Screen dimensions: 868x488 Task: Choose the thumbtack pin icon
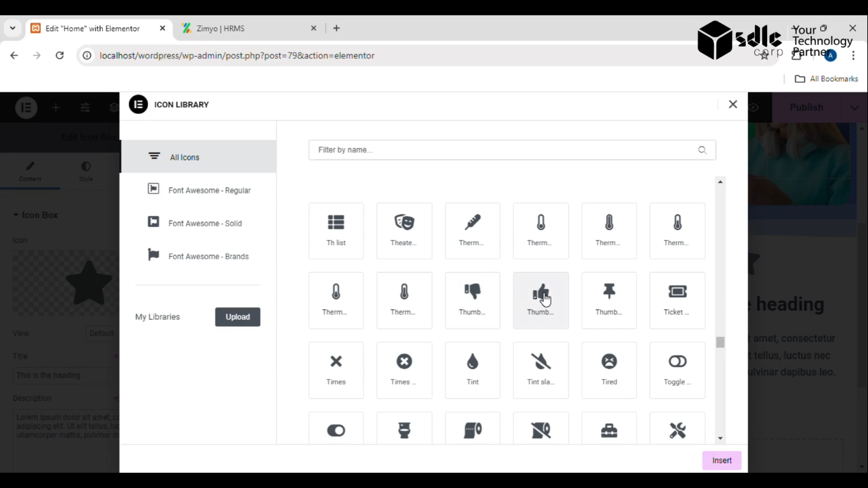coord(609,301)
